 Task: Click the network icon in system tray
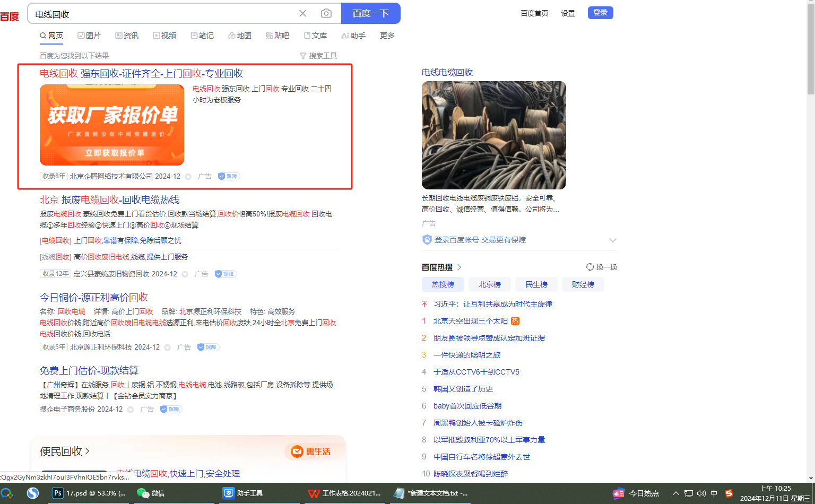point(689,493)
